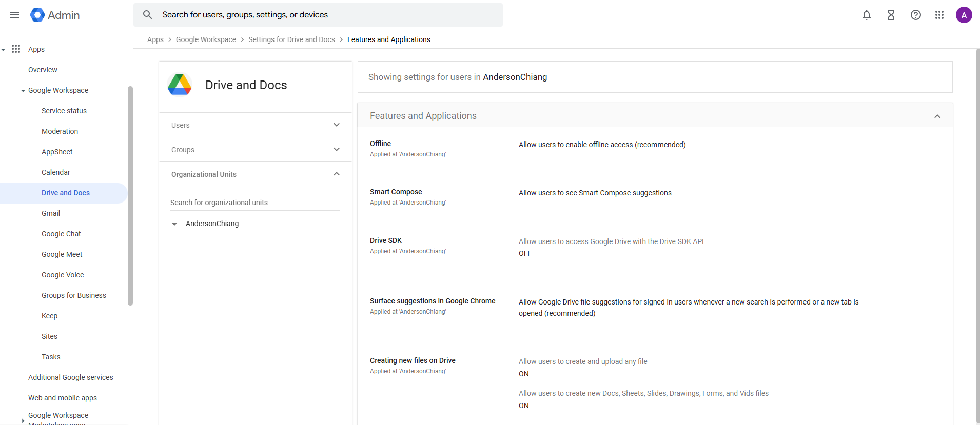Click Search for organizational units field

tap(255, 203)
